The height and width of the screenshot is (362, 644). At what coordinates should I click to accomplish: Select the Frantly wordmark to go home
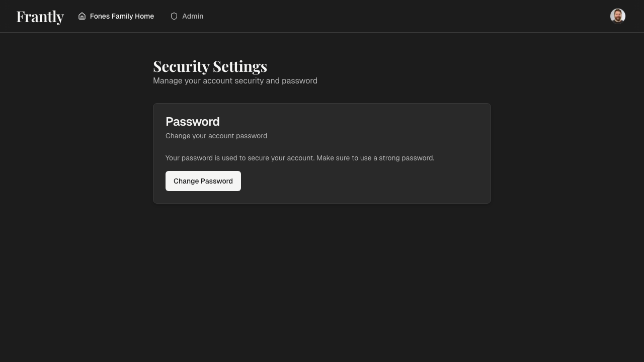pyautogui.click(x=40, y=16)
